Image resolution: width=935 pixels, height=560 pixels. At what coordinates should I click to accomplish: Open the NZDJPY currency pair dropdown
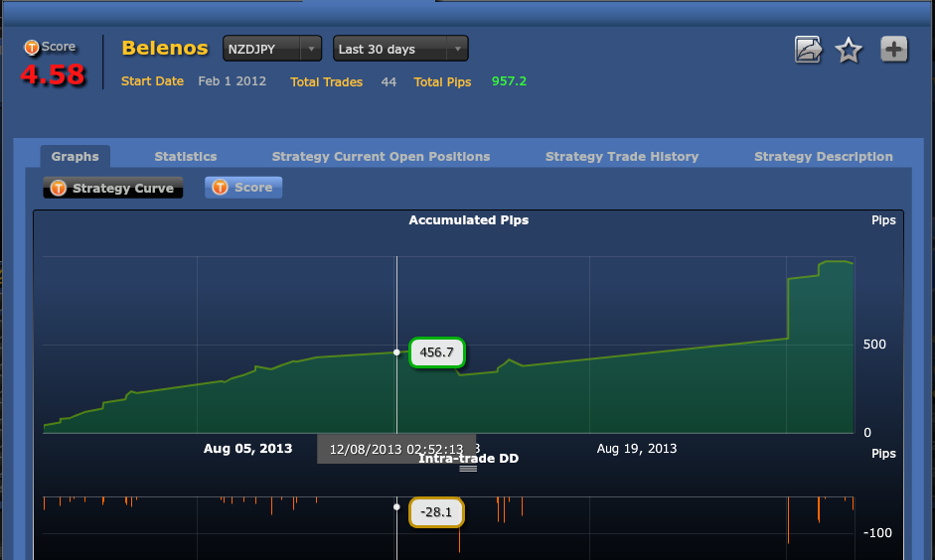point(272,49)
